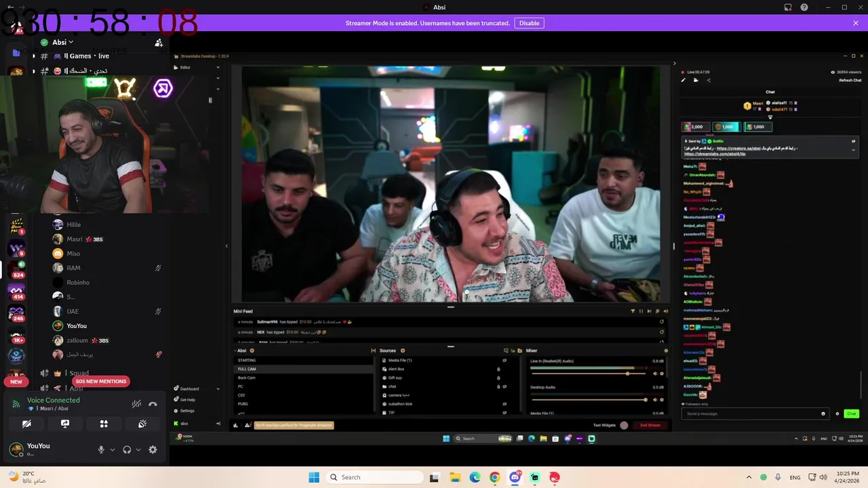Turn on the camera in Discord
Image resolution: width=868 pixels, height=488 pixels.
pos(26,424)
